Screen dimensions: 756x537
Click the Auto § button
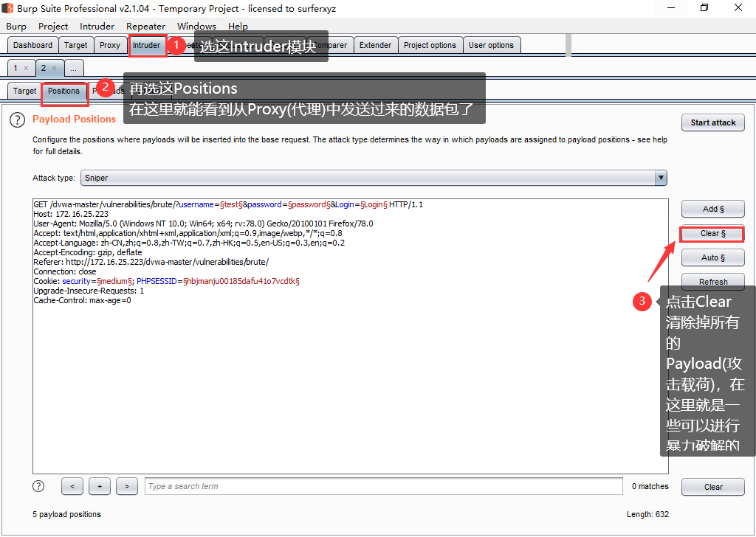(713, 257)
